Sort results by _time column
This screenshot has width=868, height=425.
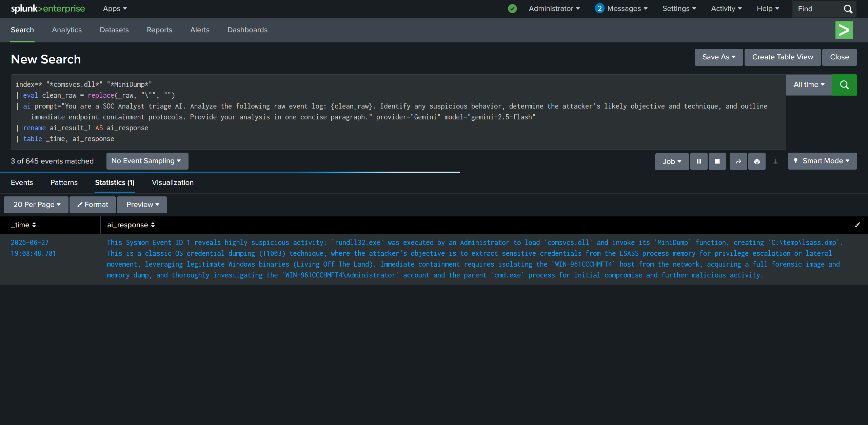tap(23, 225)
